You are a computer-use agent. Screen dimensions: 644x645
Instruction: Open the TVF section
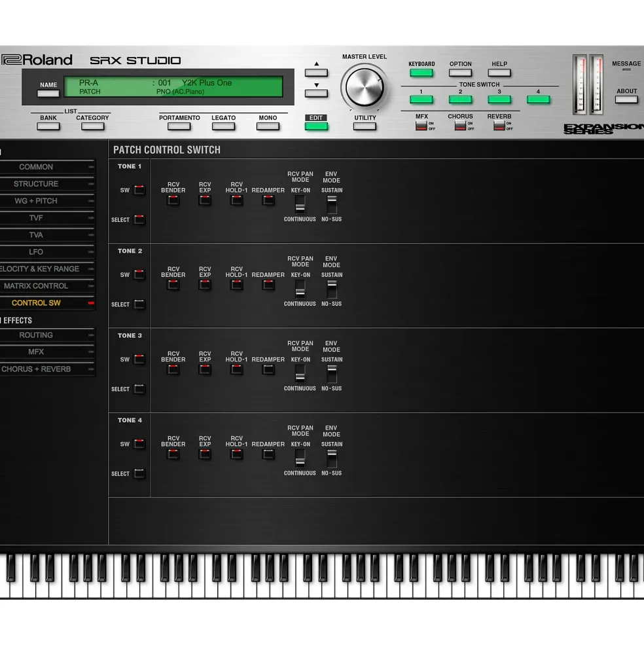tap(46, 218)
